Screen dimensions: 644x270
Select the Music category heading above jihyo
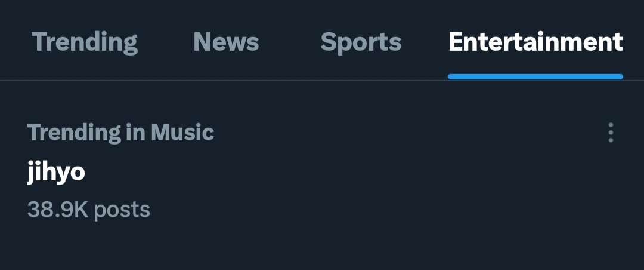pyautogui.click(x=120, y=133)
